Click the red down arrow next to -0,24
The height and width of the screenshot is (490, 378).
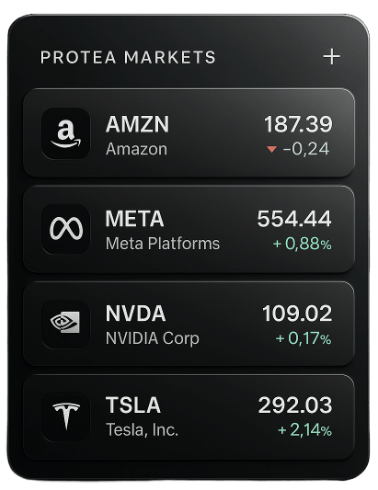pos(272,149)
